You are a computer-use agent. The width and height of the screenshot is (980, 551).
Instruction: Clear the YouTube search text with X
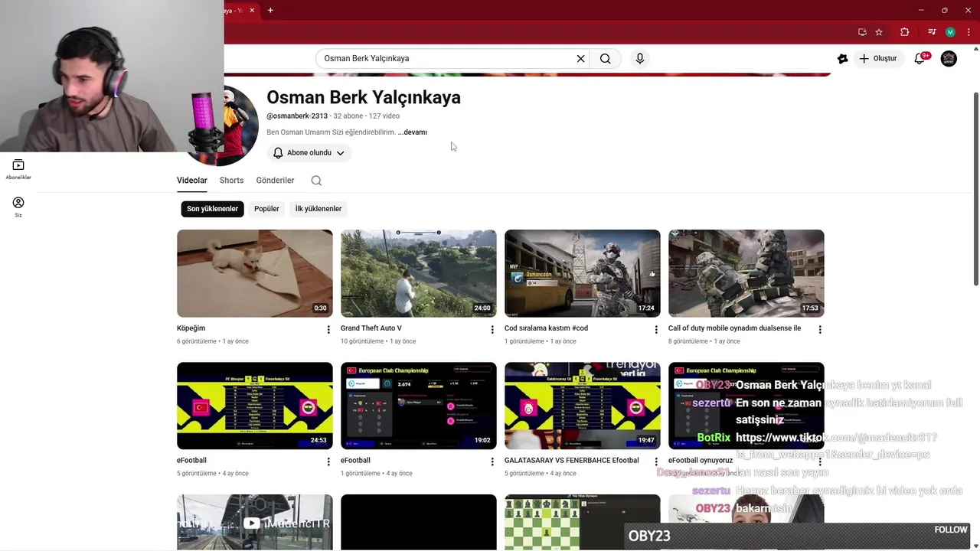pyautogui.click(x=580, y=58)
